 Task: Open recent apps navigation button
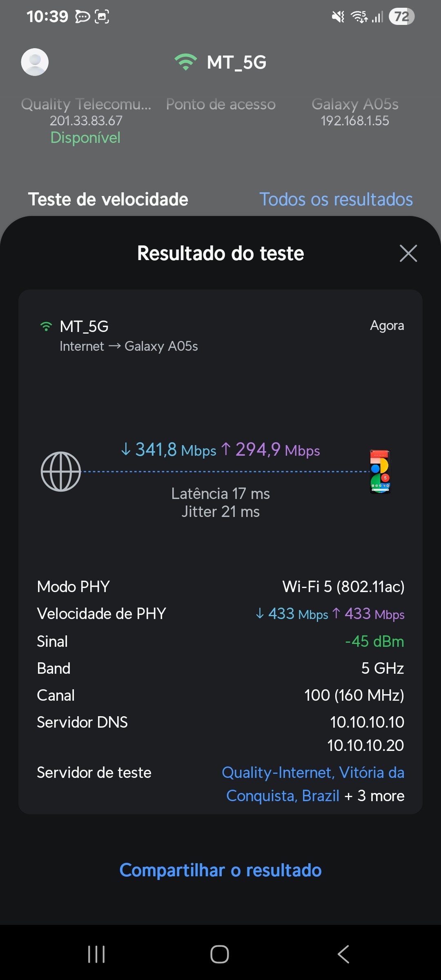click(96, 954)
